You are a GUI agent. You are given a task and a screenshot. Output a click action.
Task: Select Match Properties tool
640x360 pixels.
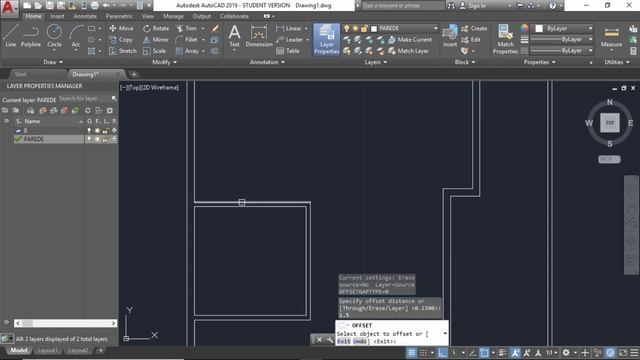[505, 39]
